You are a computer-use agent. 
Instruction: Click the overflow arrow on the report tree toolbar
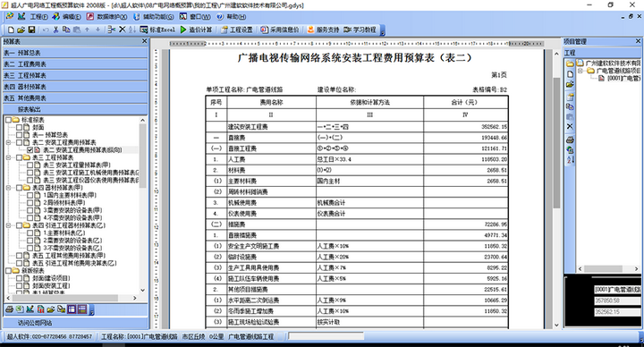tap(92, 310)
